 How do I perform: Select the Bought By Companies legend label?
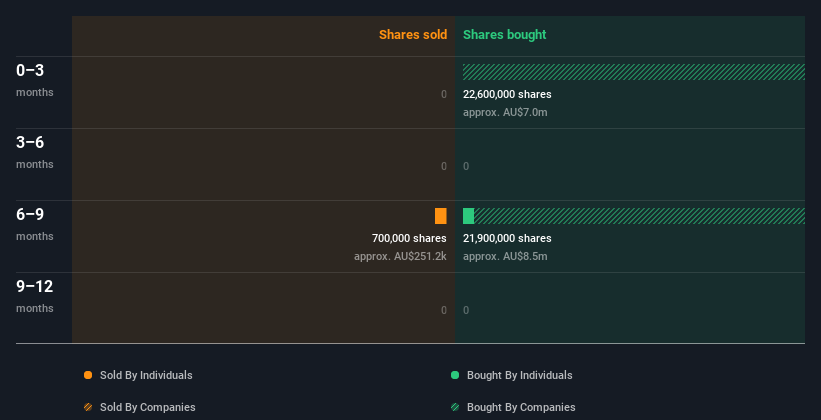tap(521, 407)
